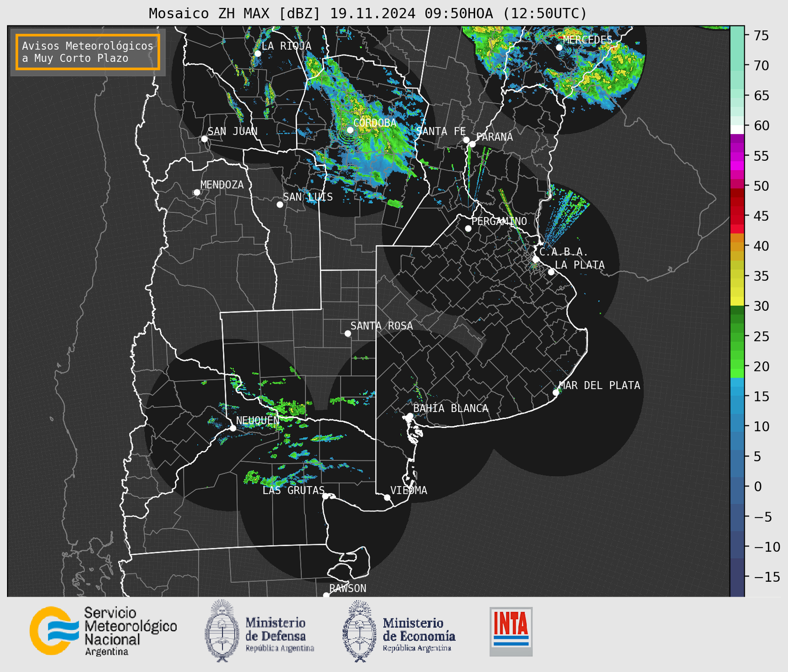788x672 pixels.
Task: Click the yellow 30 dBZ color scale band
Action: pos(737,301)
